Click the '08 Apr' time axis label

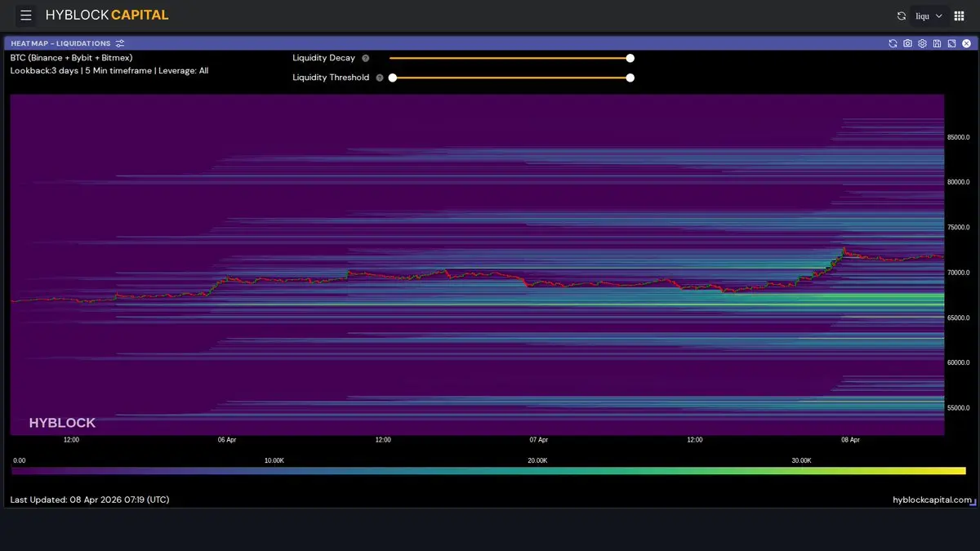point(850,440)
